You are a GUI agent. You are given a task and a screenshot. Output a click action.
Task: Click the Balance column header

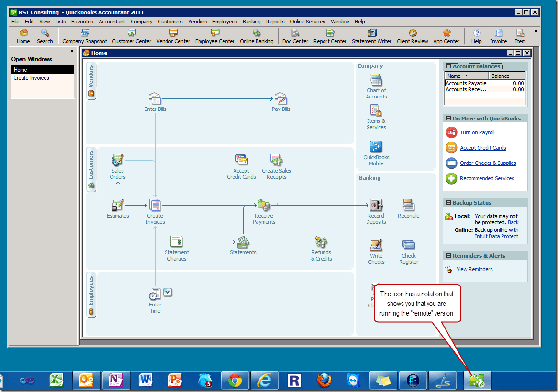click(x=507, y=76)
